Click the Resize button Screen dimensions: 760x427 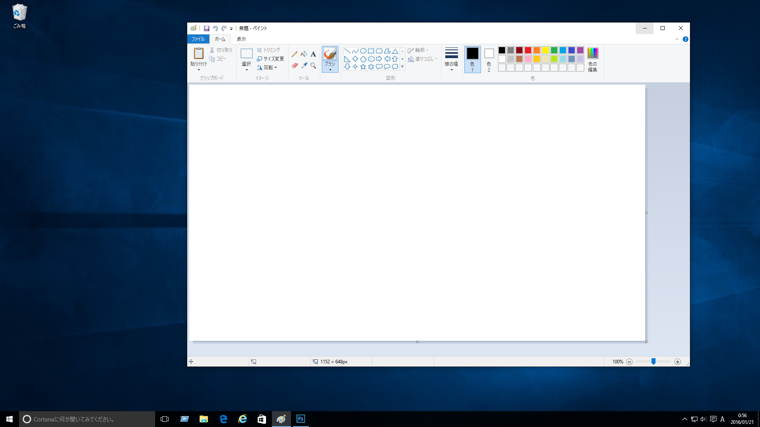tap(270, 59)
